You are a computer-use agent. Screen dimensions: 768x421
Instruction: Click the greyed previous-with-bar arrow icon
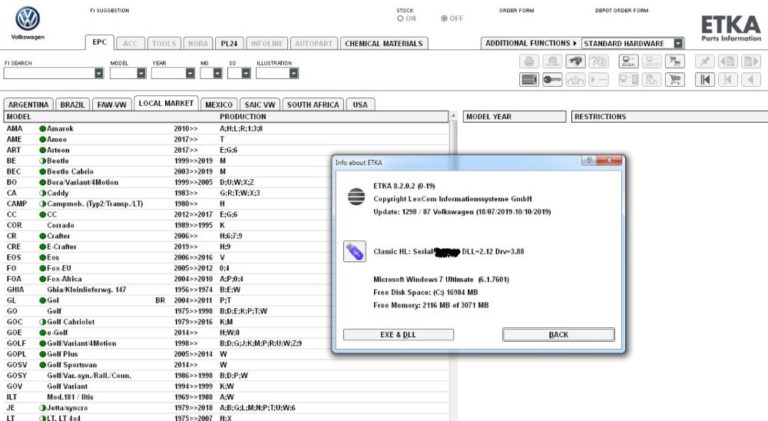click(728, 79)
